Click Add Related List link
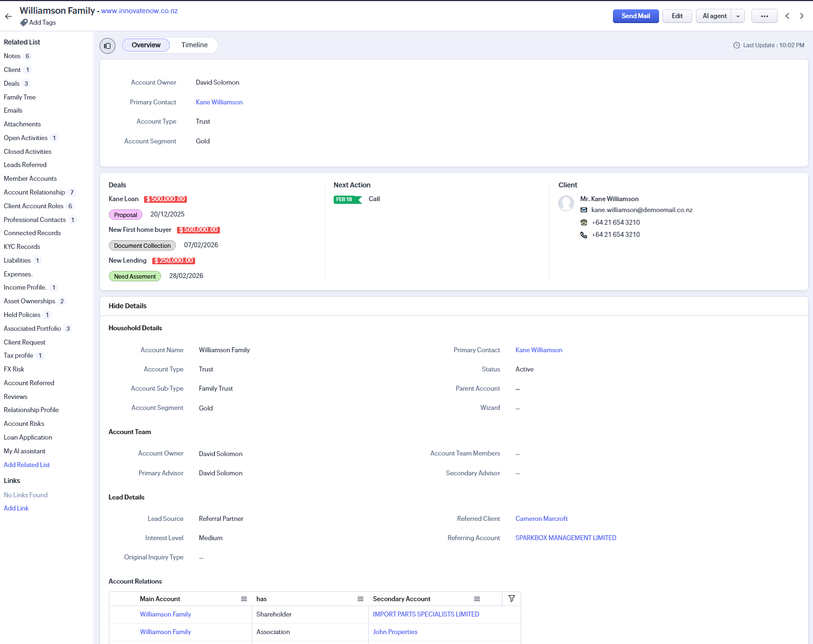Image resolution: width=813 pixels, height=644 pixels. 27,465
